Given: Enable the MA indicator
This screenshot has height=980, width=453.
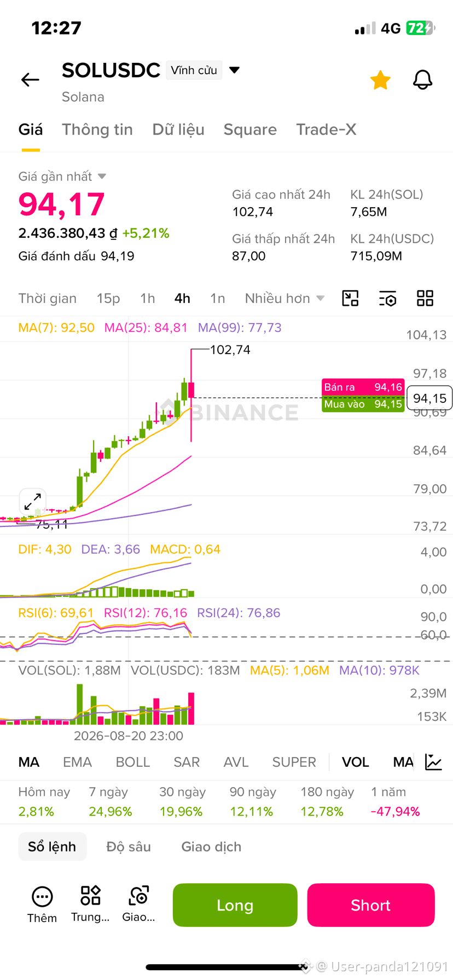Looking at the screenshot, I should 29,762.
